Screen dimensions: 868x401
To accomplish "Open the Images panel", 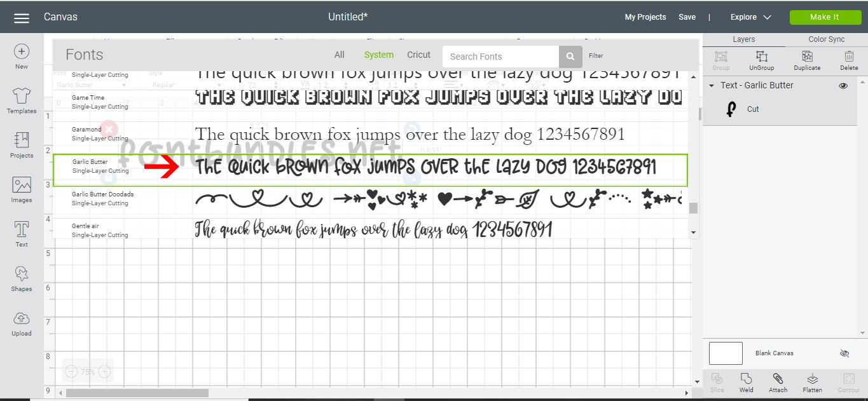I will [x=22, y=189].
